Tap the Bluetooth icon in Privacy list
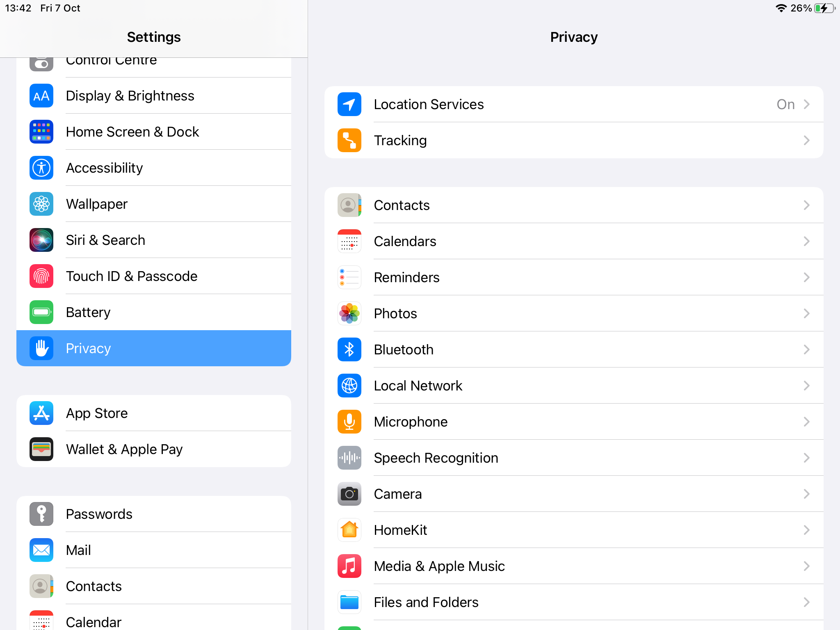 pos(349,349)
